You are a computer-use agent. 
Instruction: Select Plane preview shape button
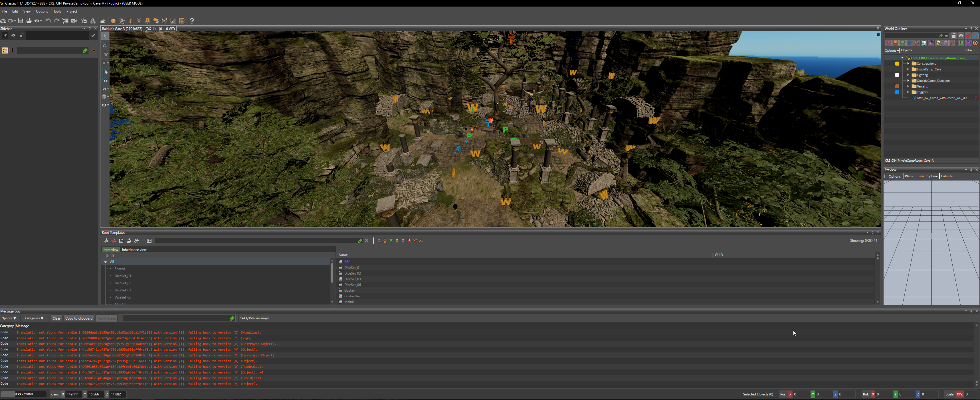click(x=909, y=176)
